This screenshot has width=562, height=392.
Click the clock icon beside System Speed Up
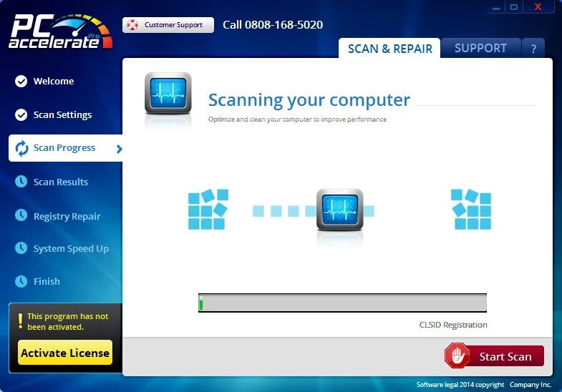coord(21,248)
